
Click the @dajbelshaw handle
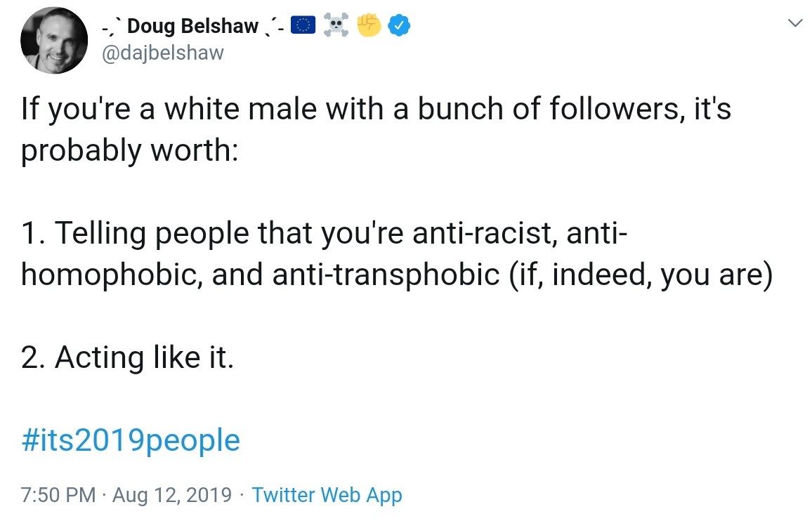coord(163,52)
